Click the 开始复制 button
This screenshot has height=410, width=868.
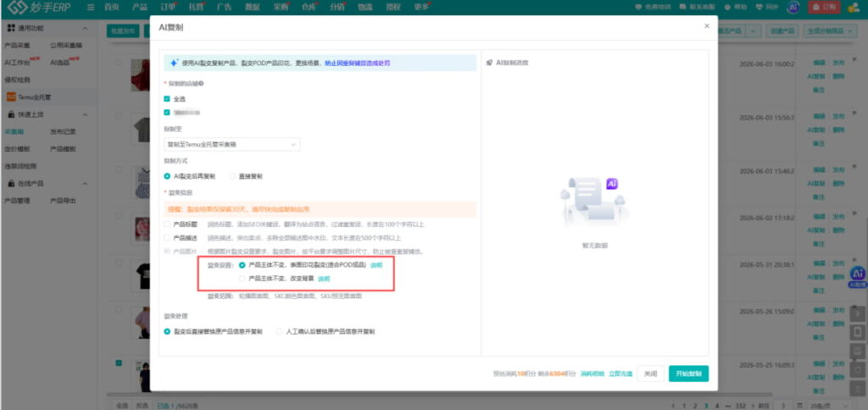coord(688,374)
